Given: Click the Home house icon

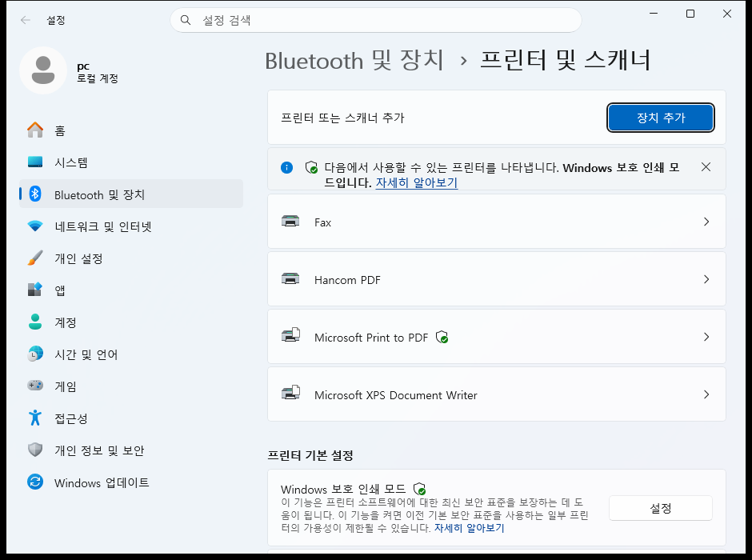Looking at the screenshot, I should click(x=35, y=130).
